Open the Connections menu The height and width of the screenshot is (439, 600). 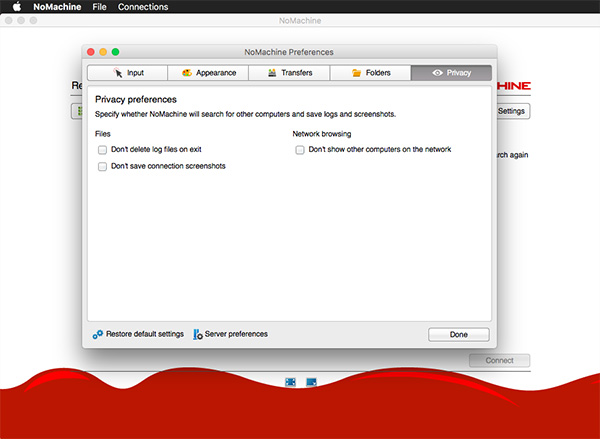(x=143, y=7)
